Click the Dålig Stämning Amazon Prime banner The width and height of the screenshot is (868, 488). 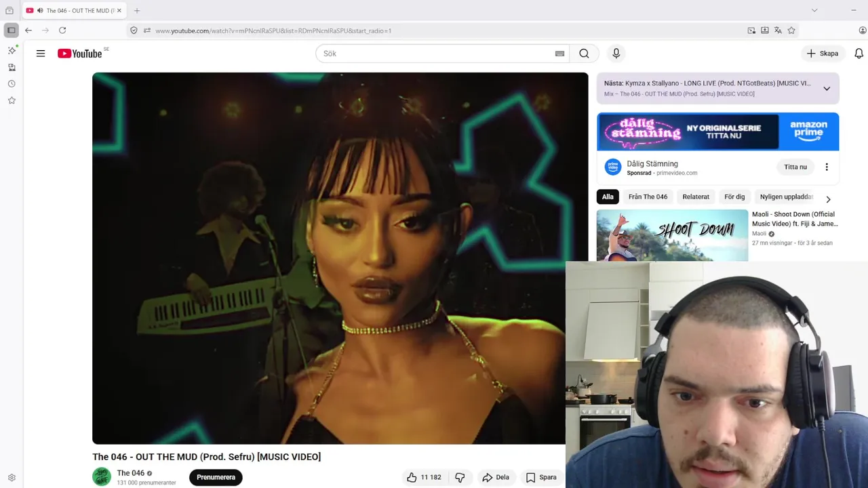tap(717, 131)
